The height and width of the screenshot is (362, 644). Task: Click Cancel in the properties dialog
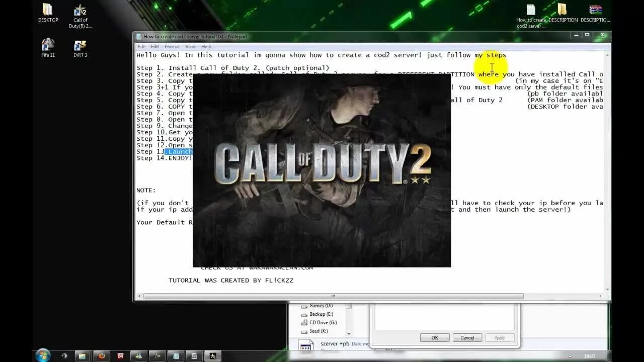(467, 338)
